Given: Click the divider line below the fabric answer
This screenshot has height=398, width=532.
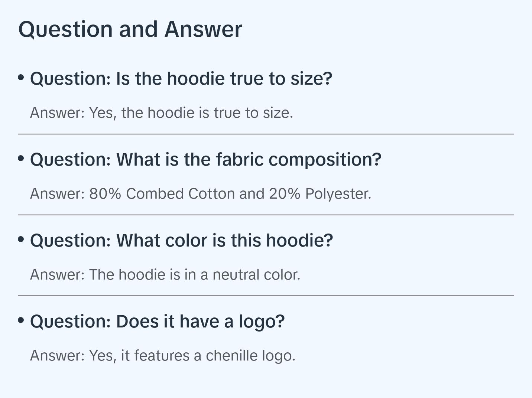Looking at the screenshot, I should click(x=266, y=215).
